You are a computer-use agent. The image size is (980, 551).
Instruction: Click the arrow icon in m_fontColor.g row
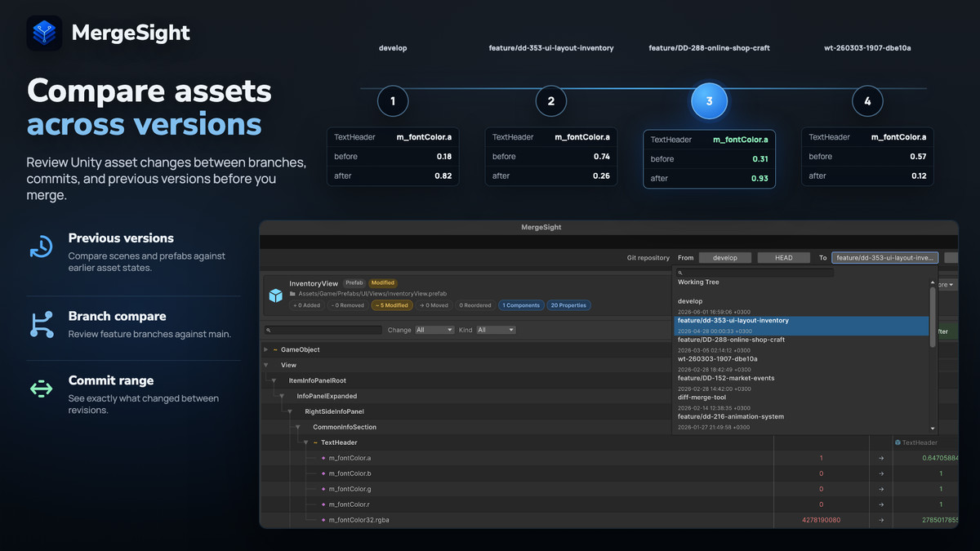pos(881,489)
